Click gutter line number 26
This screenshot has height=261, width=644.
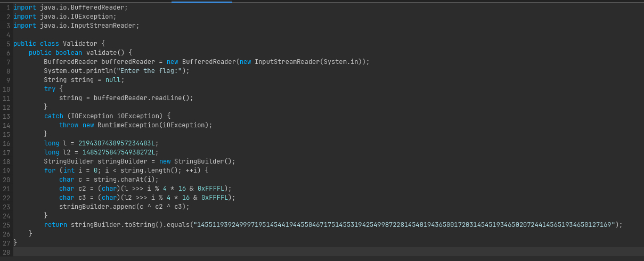pos(6,234)
